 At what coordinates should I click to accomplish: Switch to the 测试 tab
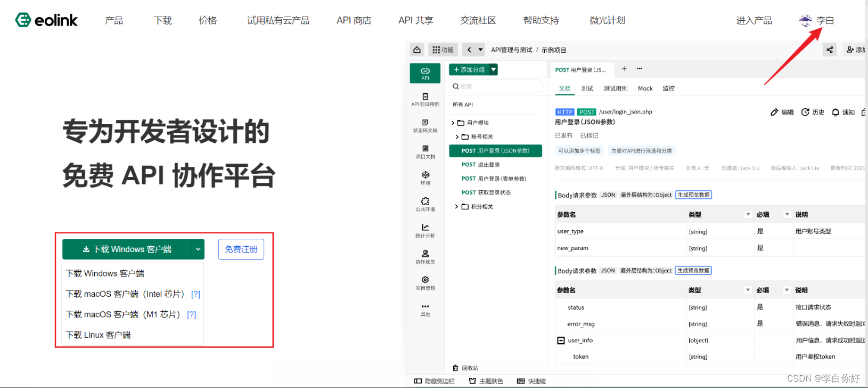point(587,88)
